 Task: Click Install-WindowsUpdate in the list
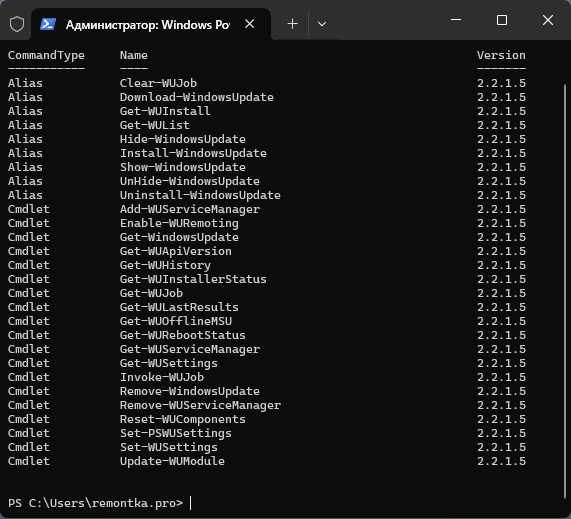point(193,153)
